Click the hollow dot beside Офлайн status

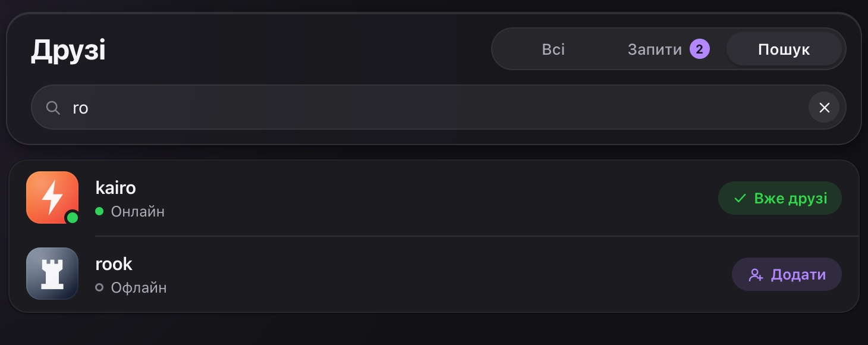pos(99,287)
